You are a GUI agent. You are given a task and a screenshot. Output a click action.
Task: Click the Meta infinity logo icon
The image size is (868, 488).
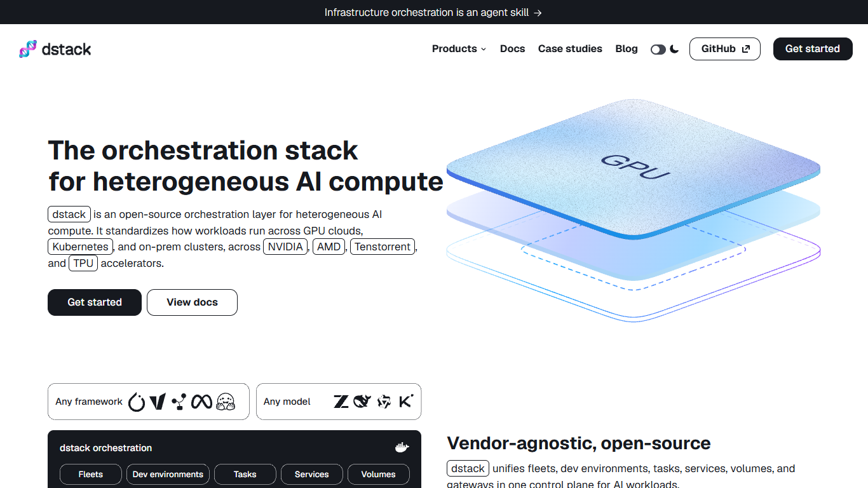[x=201, y=402]
